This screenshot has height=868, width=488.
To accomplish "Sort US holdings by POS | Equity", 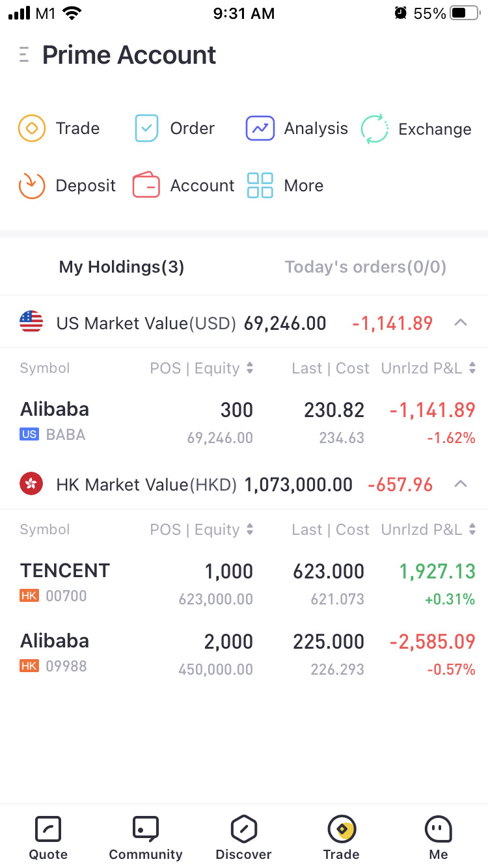I will pyautogui.click(x=202, y=368).
